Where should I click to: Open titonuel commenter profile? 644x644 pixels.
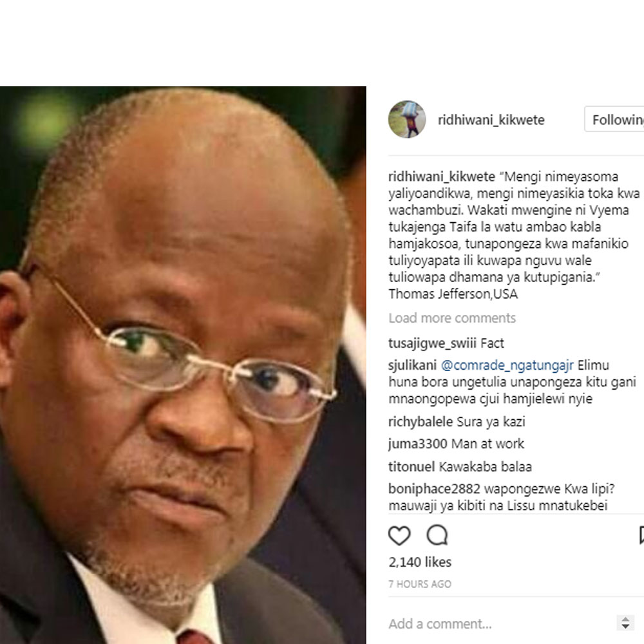412,466
